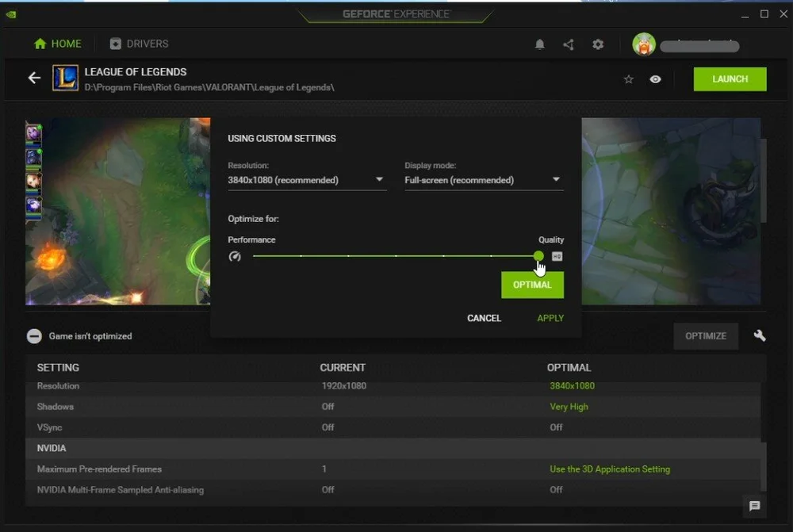
Task: Select the HQ quality icon
Action: [x=557, y=256]
